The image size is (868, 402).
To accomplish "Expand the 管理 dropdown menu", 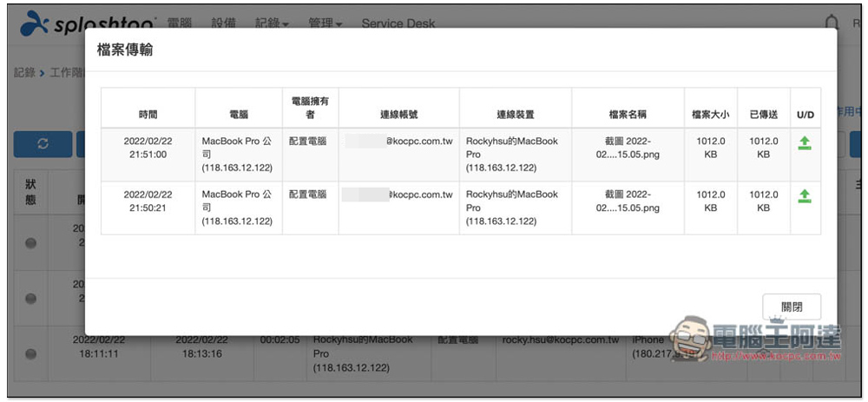I will tap(325, 23).
